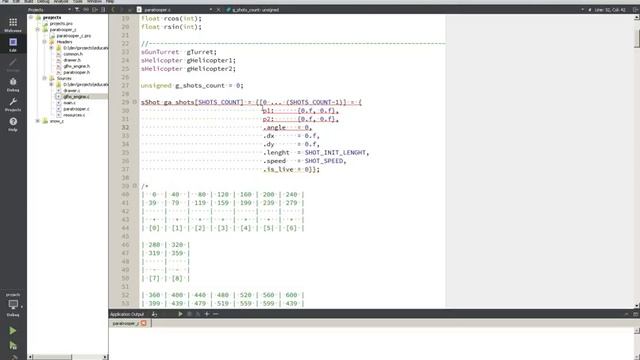The image size is (640, 360).
Task: Open the Debug menu
Action: coord(43,2)
